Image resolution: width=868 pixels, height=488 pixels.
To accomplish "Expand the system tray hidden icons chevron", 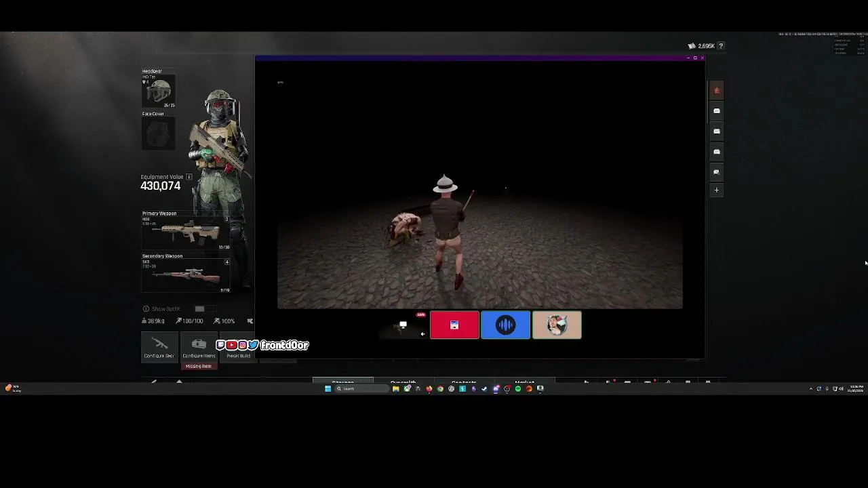I will (811, 389).
